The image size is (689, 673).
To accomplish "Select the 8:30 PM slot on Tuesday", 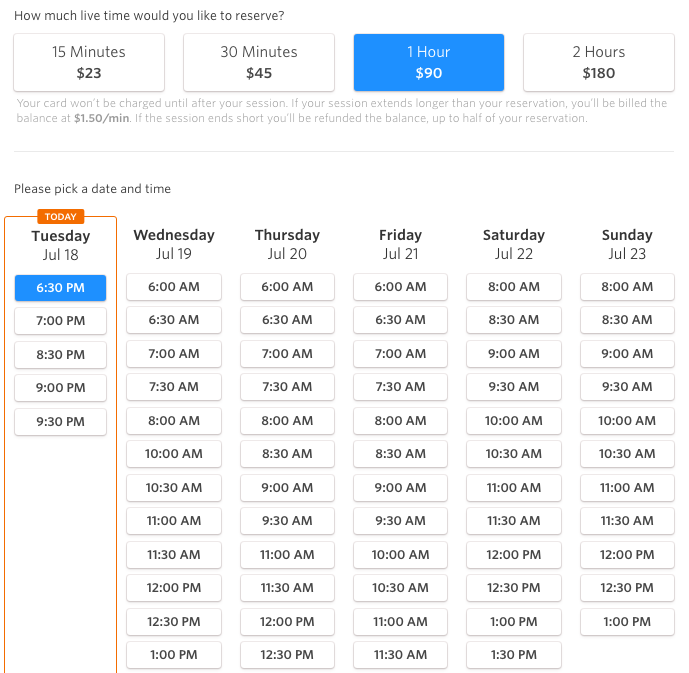I will tap(60, 355).
